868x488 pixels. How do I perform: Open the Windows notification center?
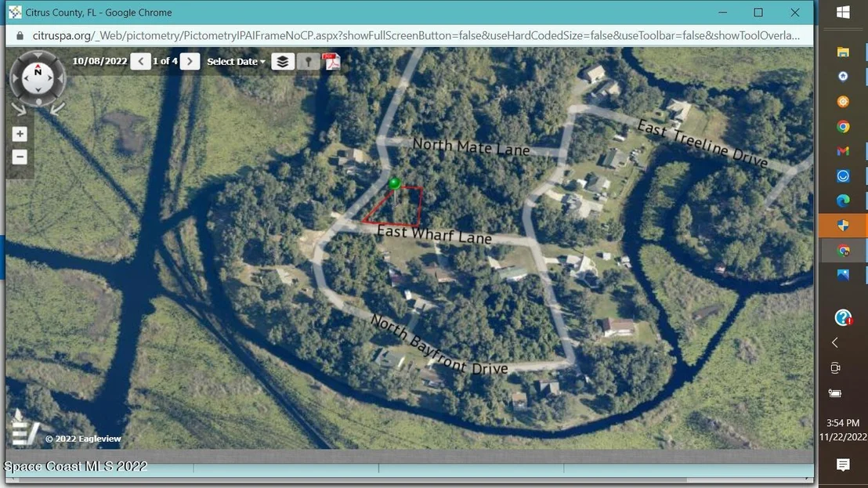[843, 465]
